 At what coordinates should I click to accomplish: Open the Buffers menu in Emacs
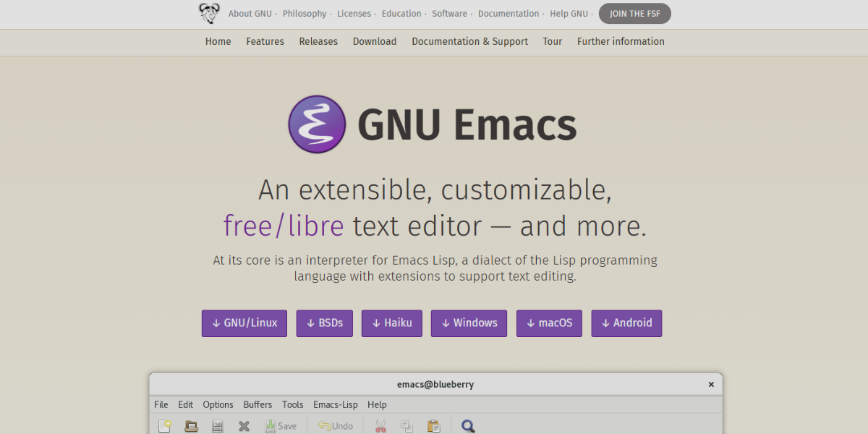click(258, 404)
